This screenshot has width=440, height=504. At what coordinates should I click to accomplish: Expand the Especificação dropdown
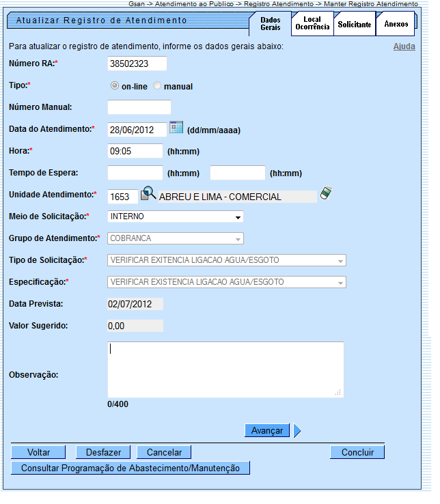(x=227, y=282)
